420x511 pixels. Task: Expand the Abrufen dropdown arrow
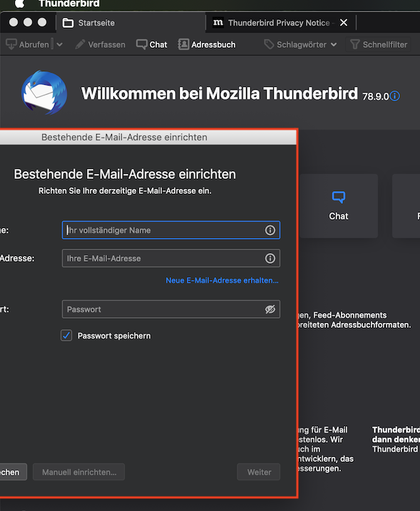59,44
